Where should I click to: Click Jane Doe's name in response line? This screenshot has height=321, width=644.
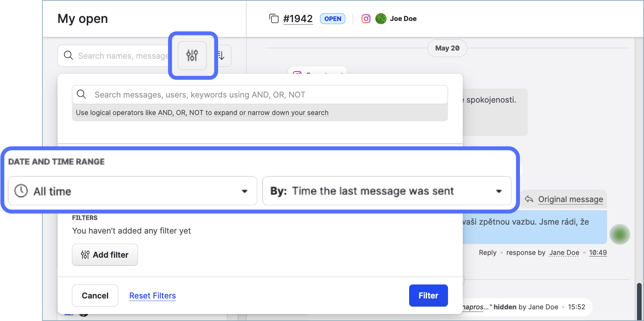[x=564, y=253]
